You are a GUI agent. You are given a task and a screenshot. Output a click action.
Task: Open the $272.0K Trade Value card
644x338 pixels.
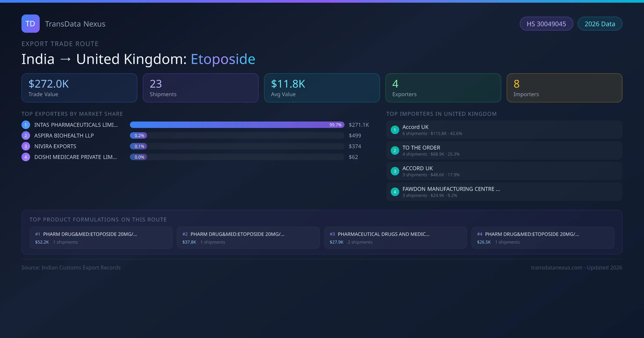[x=79, y=88]
